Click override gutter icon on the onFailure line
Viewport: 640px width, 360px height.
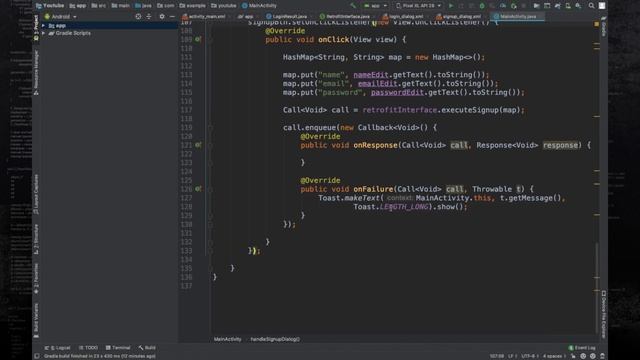coord(198,189)
